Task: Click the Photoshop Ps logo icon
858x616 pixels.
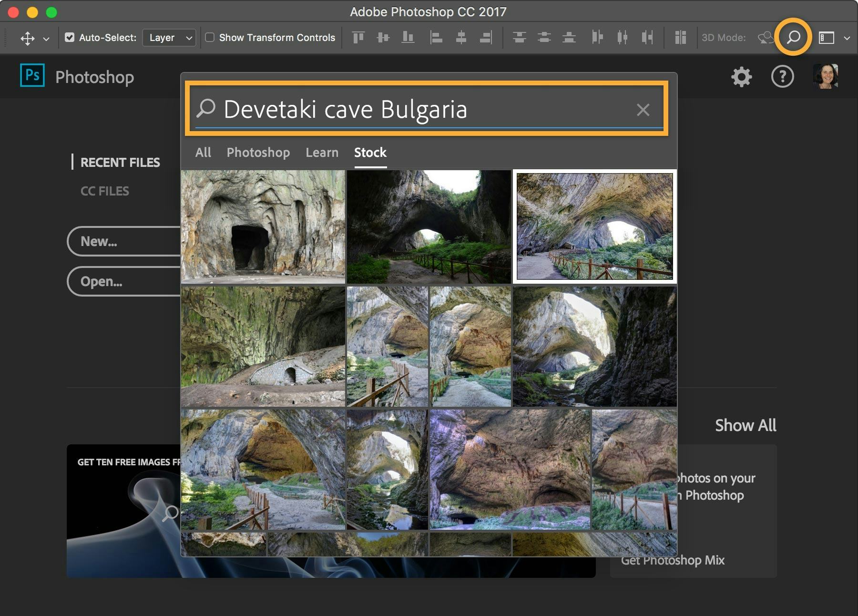Action: tap(32, 75)
